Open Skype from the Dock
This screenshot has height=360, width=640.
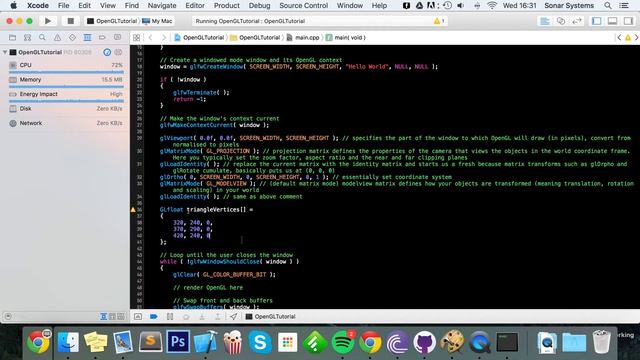coord(260,342)
